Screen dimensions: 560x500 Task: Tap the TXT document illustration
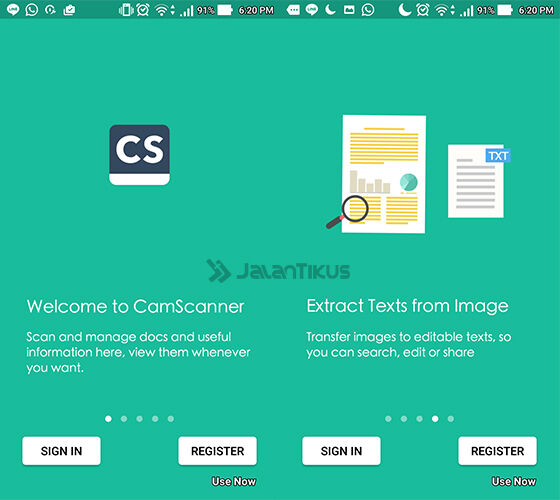[x=479, y=181]
